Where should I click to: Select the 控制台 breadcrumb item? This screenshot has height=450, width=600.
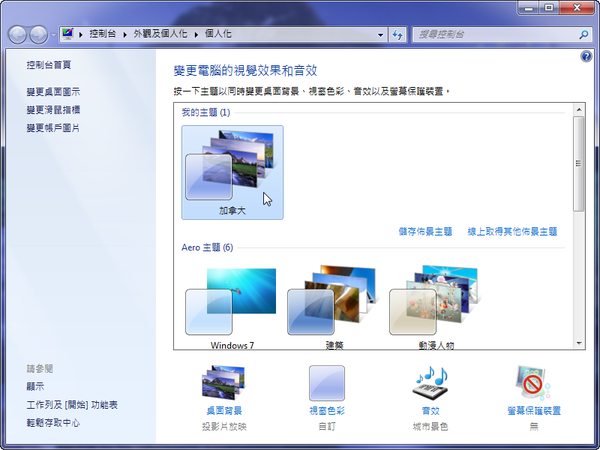tap(103, 34)
